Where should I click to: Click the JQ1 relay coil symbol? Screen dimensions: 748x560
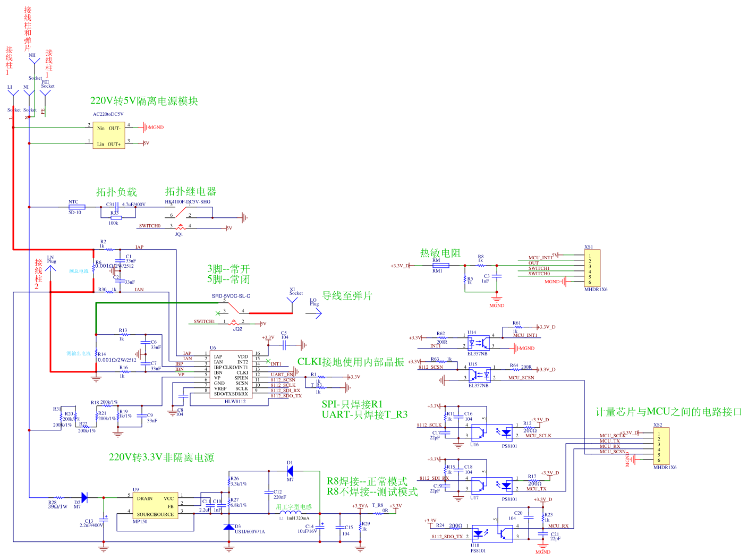coord(180,227)
